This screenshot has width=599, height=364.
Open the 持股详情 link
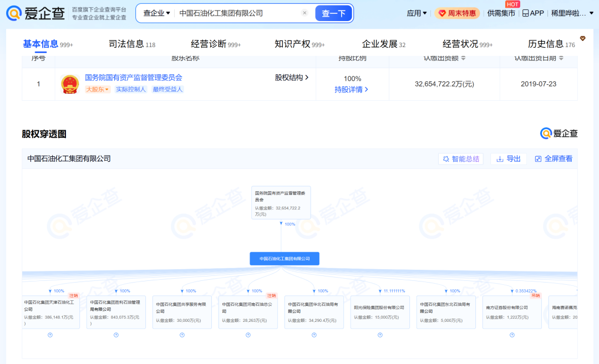[352, 89]
